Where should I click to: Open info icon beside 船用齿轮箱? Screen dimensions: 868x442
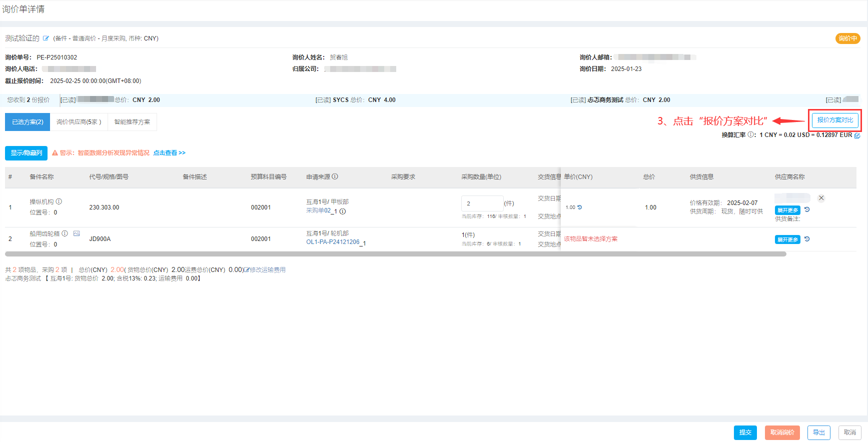pyautogui.click(x=65, y=233)
